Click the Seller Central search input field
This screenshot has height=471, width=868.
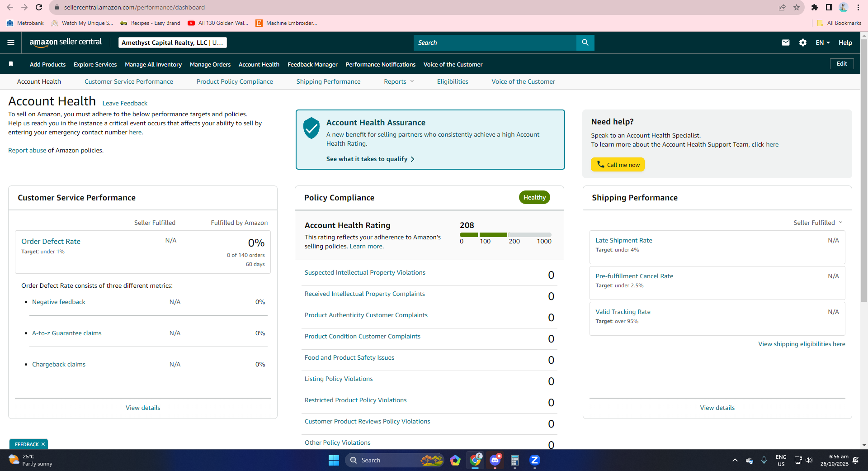(x=495, y=43)
